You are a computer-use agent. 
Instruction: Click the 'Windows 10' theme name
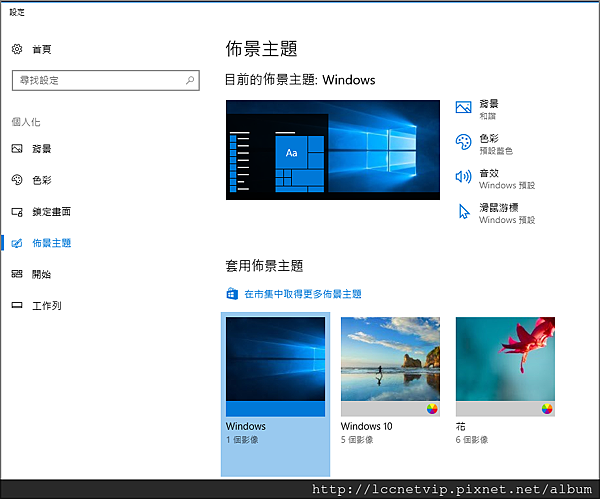[x=366, y=426]
